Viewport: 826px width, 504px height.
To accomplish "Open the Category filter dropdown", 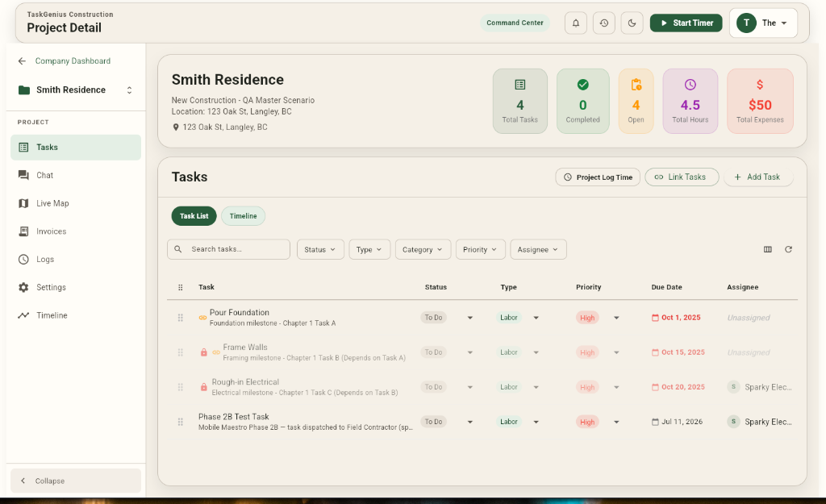I will tap(423, 250).
